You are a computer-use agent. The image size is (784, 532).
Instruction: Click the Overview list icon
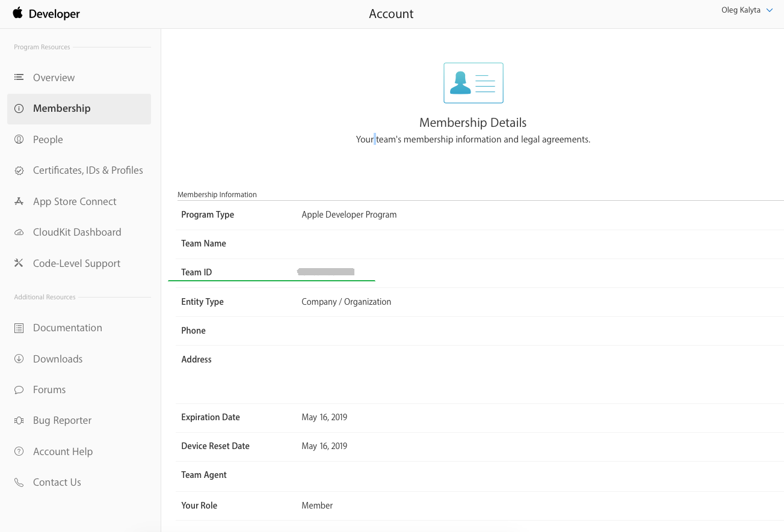(19, 78)
